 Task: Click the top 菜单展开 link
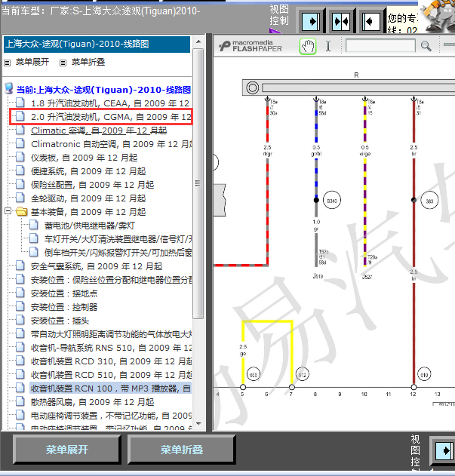pos(32,62)
